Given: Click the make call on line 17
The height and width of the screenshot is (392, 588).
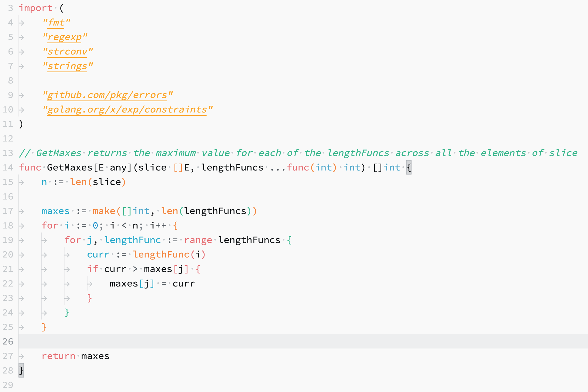Looking at the screenshot, I should tap(175, 211).
